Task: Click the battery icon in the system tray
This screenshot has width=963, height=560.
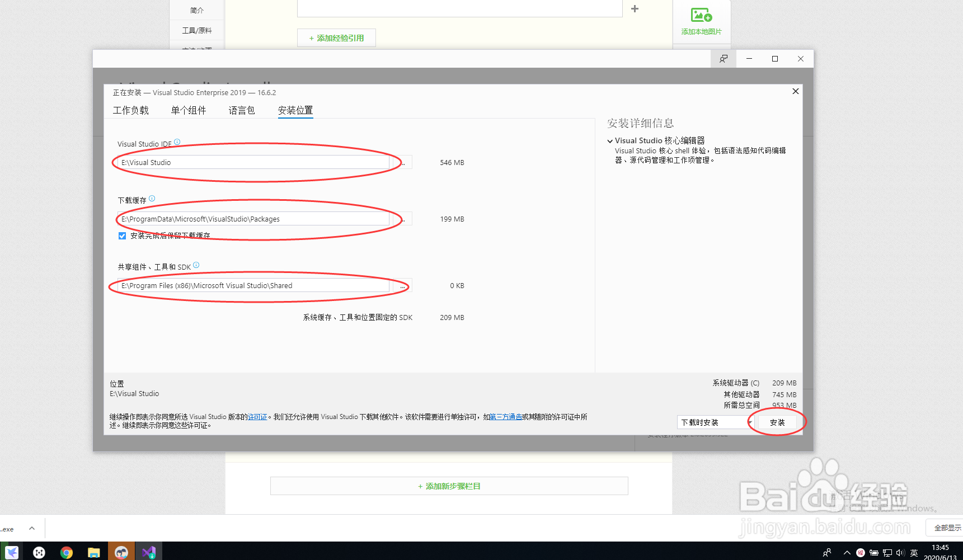Action: (874, 553)
